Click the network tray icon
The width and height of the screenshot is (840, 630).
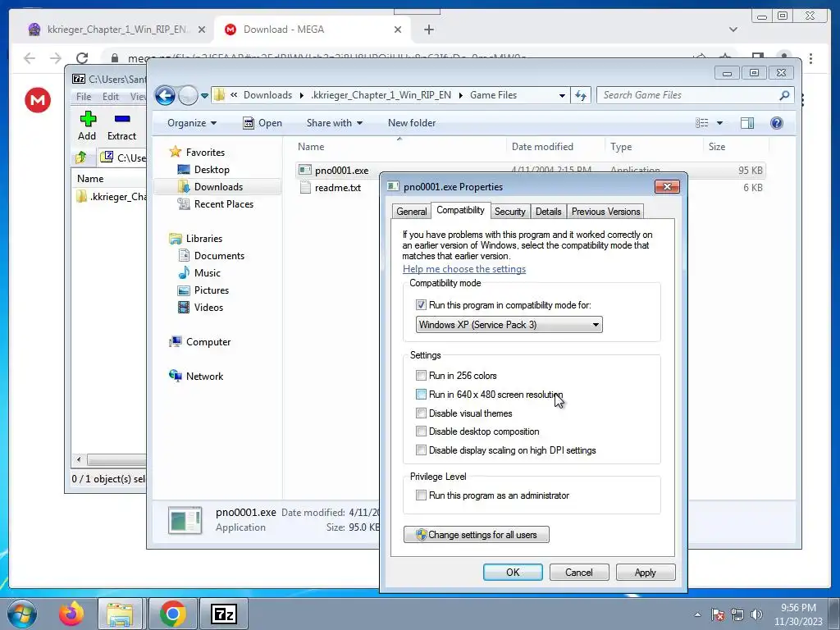[x=737, y=614]
